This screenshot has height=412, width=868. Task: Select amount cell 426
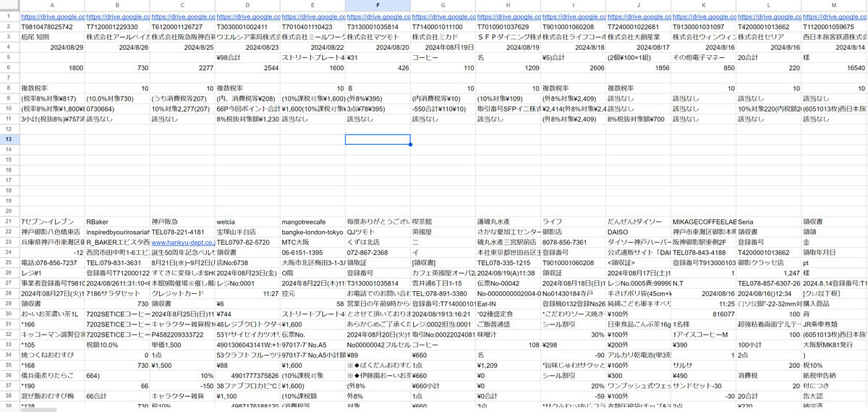click(378, 67)
